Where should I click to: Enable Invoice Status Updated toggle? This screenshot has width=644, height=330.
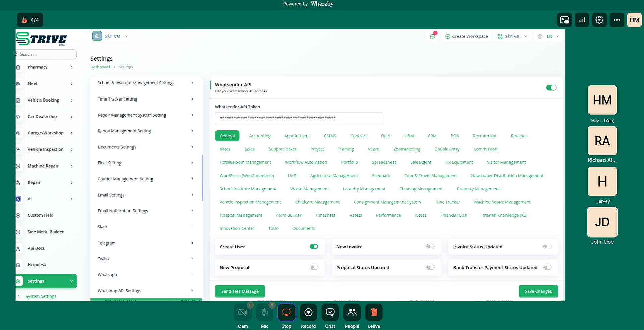[547, 247]
